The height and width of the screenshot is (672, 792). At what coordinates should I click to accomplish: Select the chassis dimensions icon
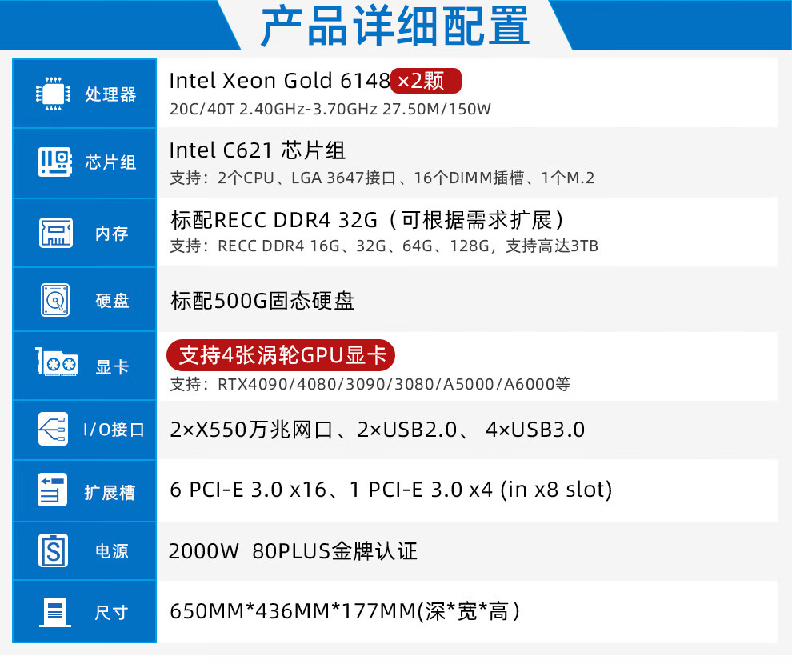point(54,612)
